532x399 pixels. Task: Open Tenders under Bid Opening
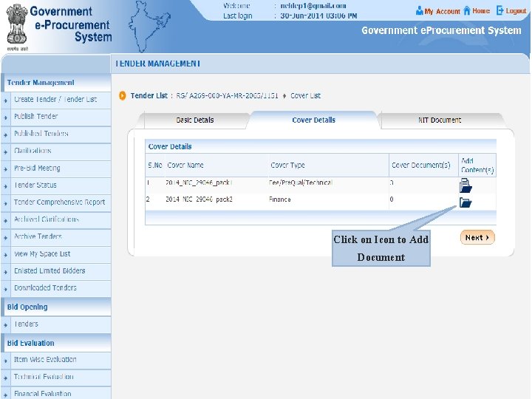click(x=26, y=324)
